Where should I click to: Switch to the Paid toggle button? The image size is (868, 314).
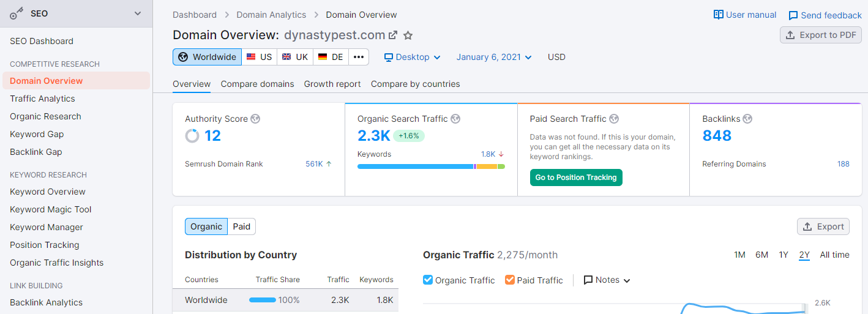tap(242, 226)
